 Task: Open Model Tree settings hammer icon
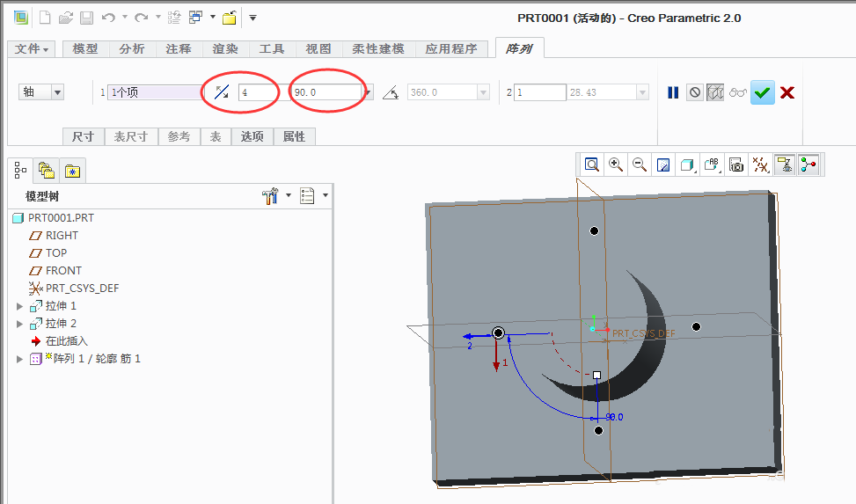270,195
